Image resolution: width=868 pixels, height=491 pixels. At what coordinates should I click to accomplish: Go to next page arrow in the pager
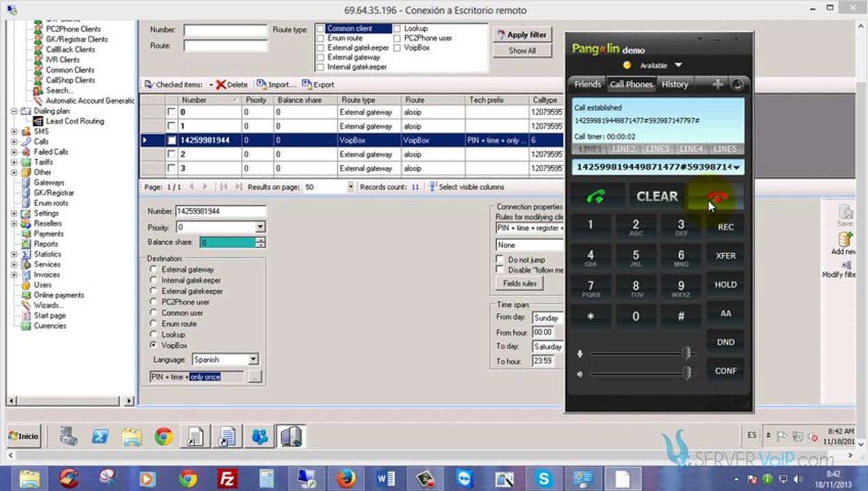205,187
